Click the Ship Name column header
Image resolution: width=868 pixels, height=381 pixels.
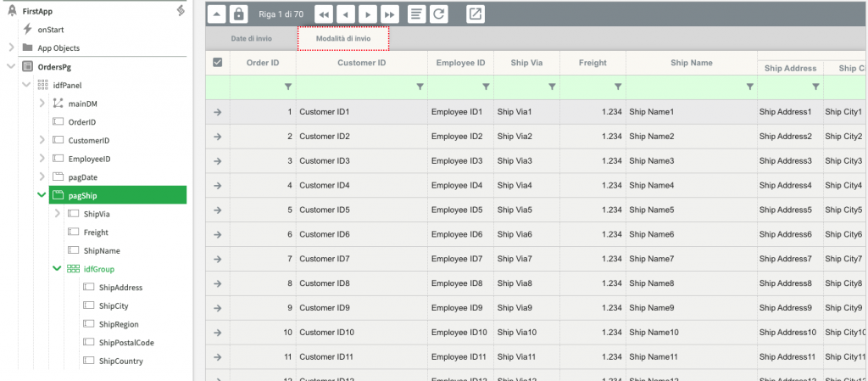(692, 63)
